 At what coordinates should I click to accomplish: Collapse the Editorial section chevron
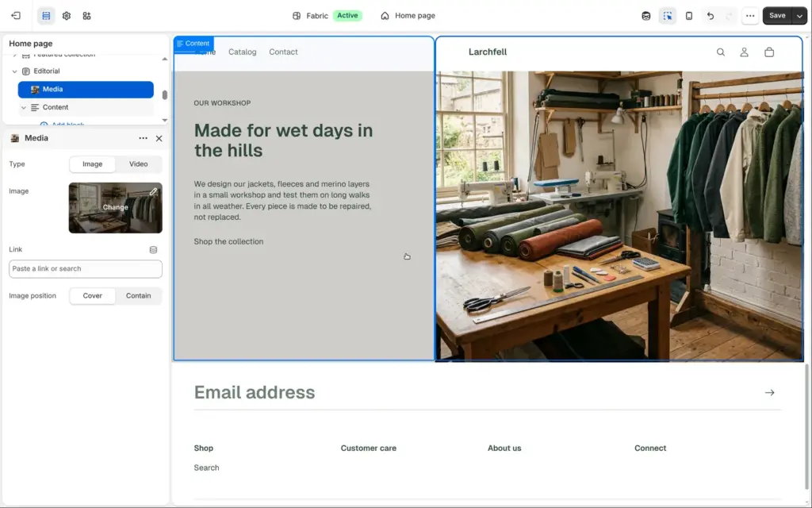(14, 71)
